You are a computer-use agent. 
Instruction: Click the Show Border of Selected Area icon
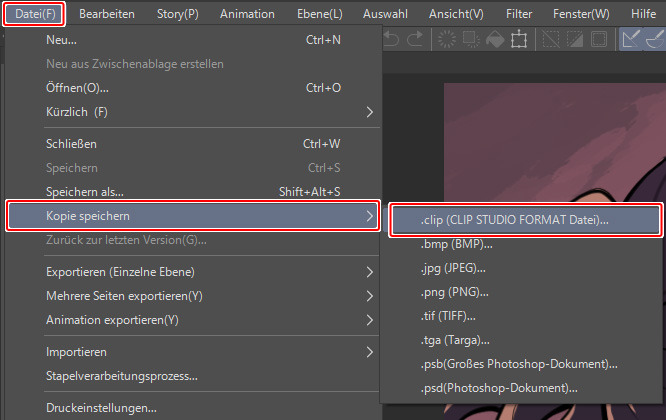point(599,40)
